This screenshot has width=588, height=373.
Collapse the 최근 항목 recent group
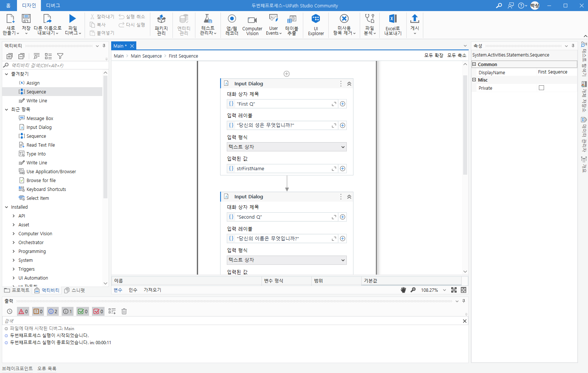coord(7,110)
